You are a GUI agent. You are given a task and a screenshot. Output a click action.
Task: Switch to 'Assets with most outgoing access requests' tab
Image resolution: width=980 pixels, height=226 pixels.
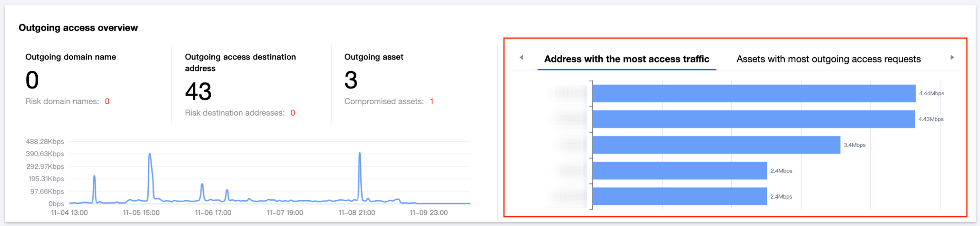click(828, 59)
